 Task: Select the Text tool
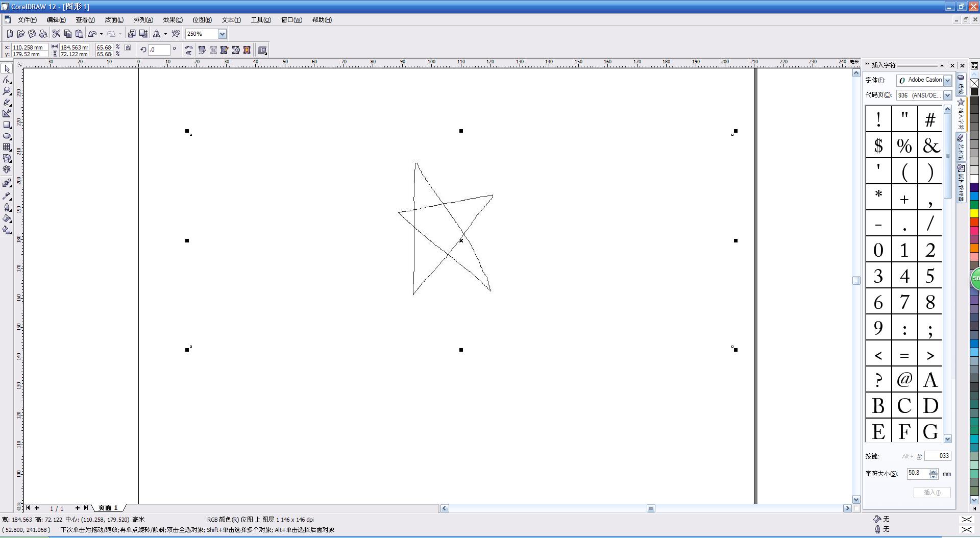[7, 170]
